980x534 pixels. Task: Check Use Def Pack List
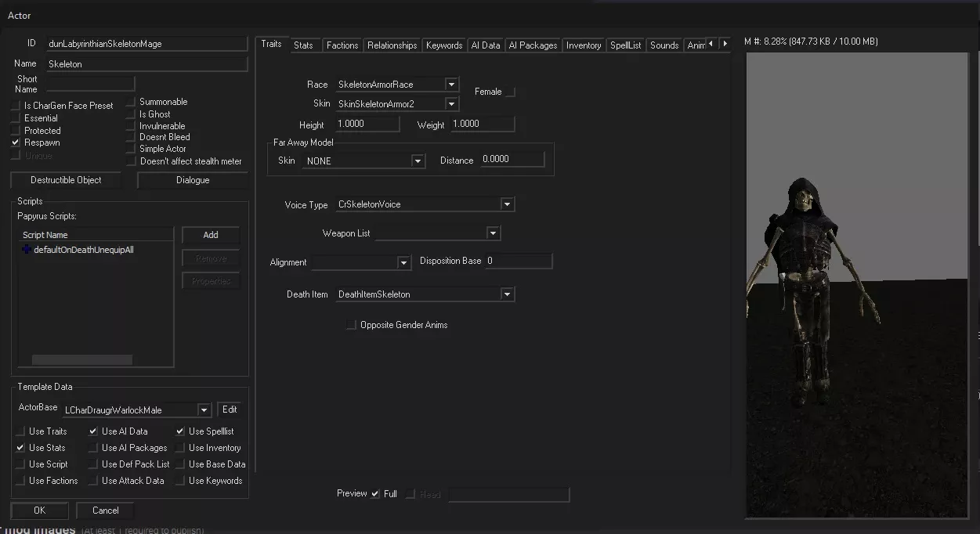(93, 464)
